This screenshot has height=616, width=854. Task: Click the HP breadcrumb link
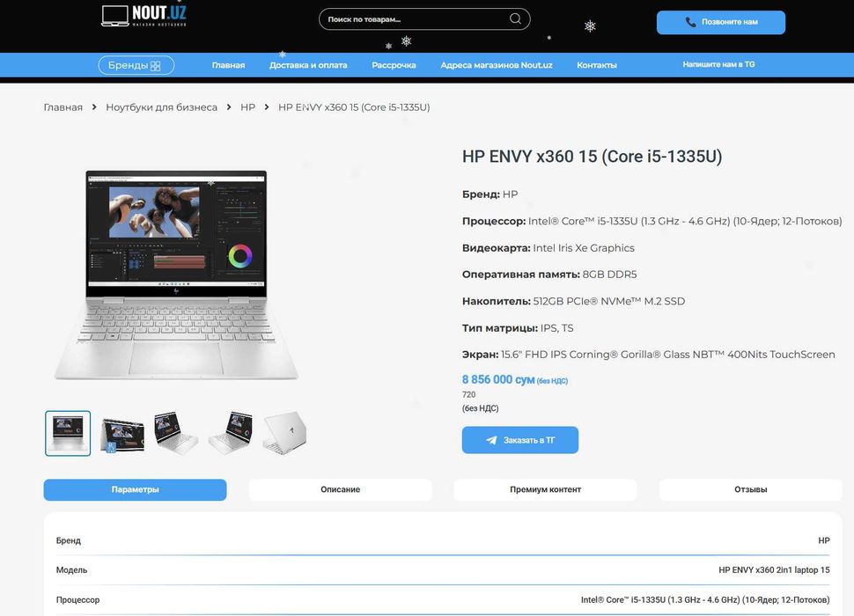click(x=247, y=107)
